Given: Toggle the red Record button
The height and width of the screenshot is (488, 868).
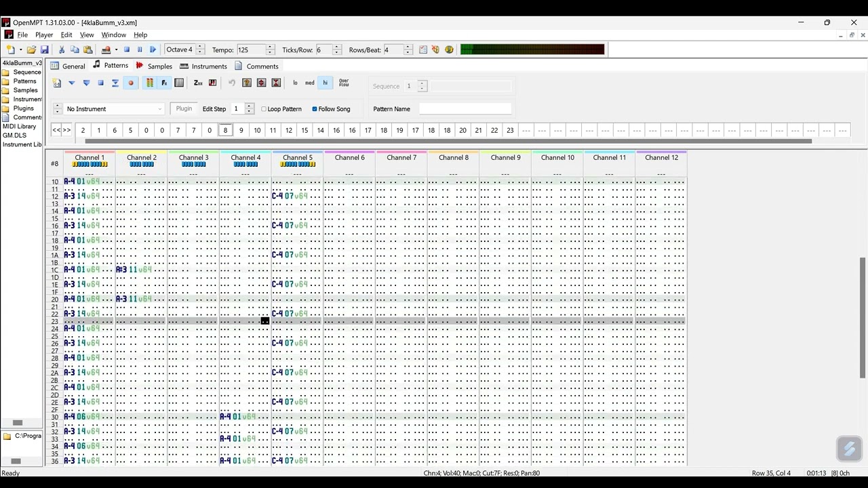Looking at the screenshot, I should point(131,83).
